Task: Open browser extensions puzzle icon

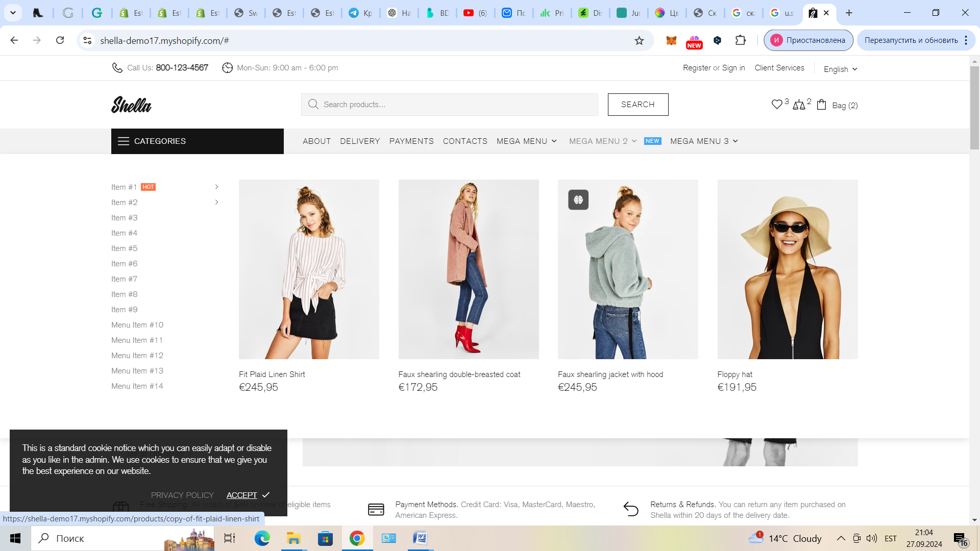Action: click(x=740, y=40)
